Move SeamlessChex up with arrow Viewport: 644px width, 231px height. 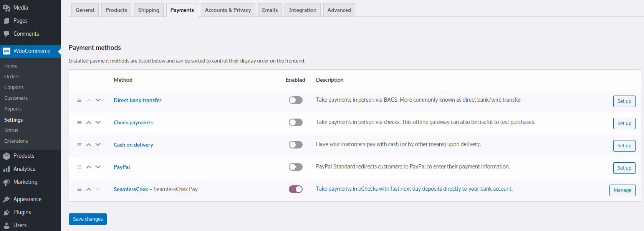[x=89, y=189]
